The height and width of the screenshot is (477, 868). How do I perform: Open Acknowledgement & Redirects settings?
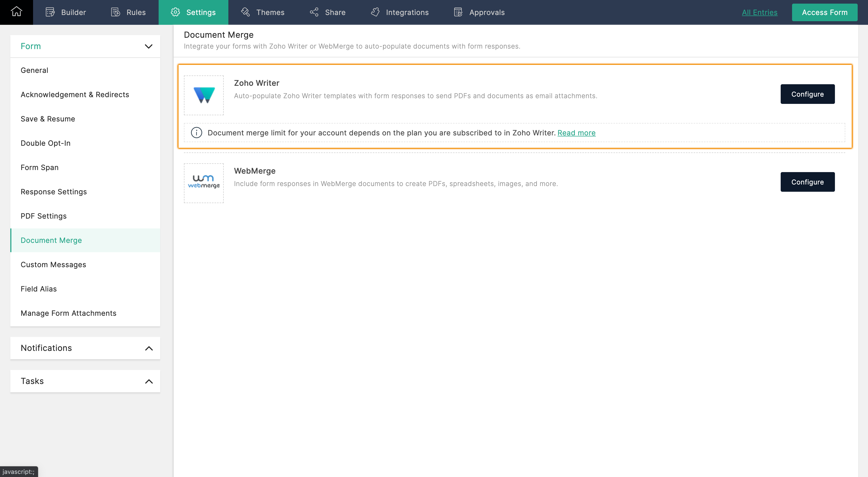click(x=85, y=94)
